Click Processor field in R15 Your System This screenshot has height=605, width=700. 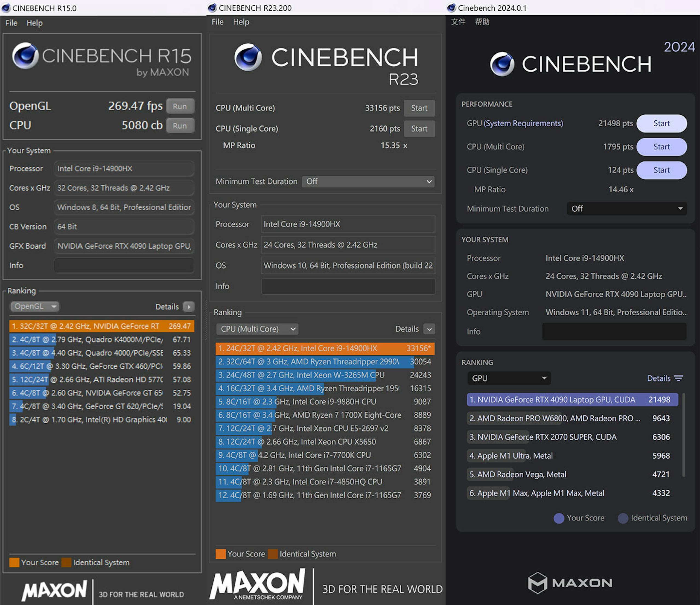[124, 169]
